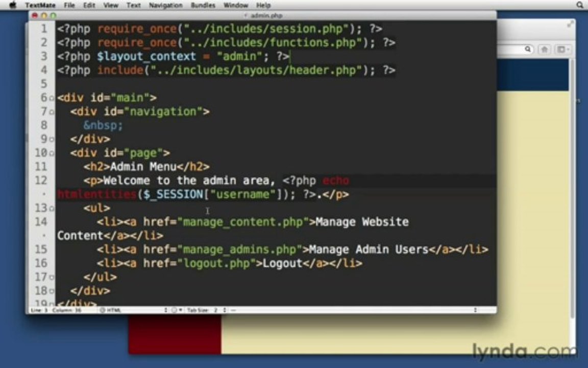Collapse the fold marker on line 6
The image size is (588, 368).
pyautogui.click(x=52, y=98)
